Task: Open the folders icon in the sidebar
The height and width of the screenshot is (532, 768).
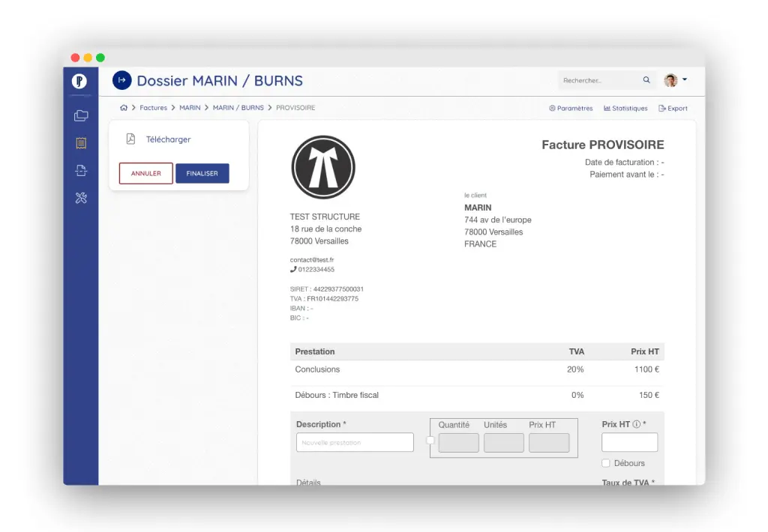Action: point(81,115)
